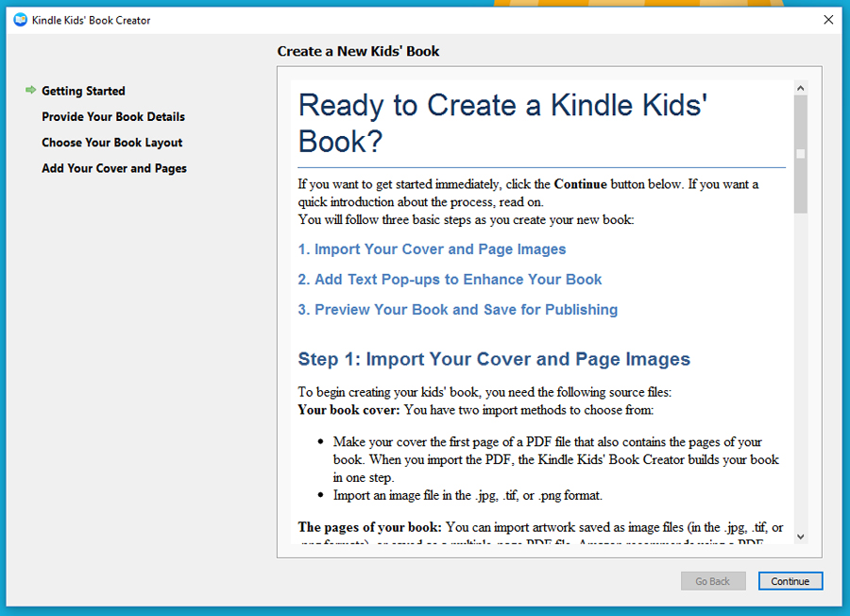Click the scrollbar up arrow

point(801,89)
